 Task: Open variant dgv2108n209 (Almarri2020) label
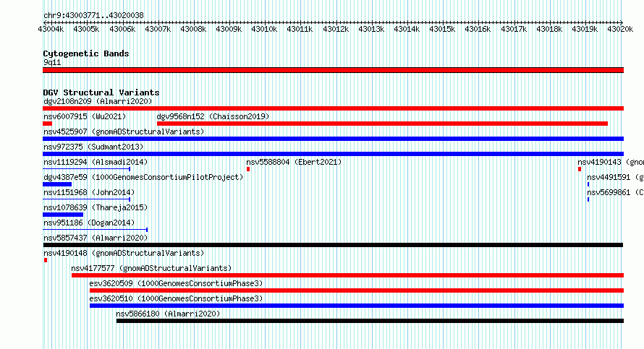pyautogui.click(x=98, y=101)
